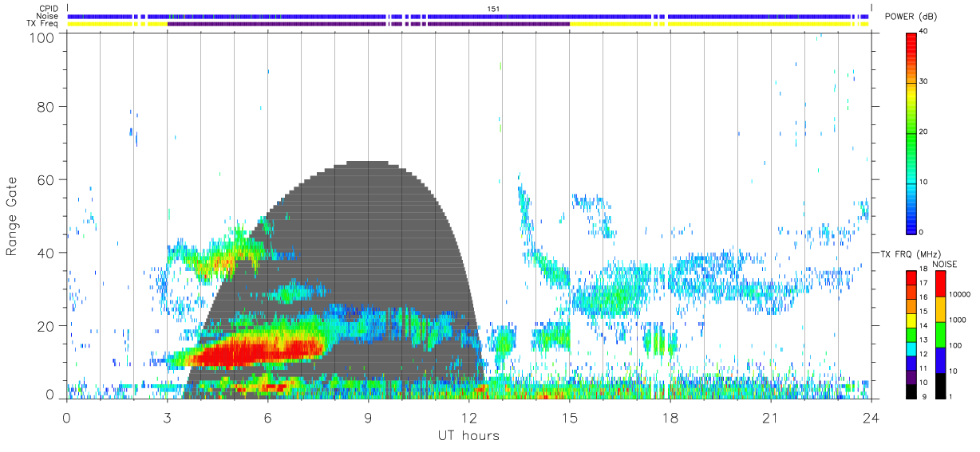Pick the orange-yellow segment of the NOISE bar
Screen dimensions: 980x452
point(941,309)
